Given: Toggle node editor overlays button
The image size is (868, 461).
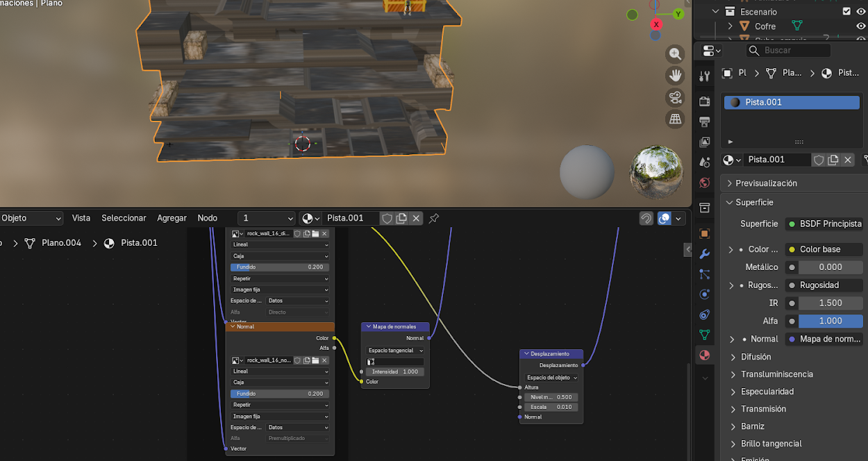Looking at the screenshot, I should pos(665,218).
